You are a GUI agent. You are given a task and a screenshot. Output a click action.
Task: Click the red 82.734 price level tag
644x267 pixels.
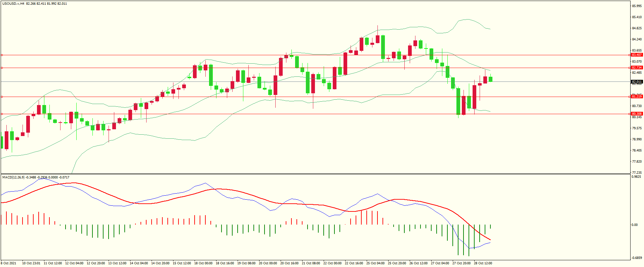[x=637, y=68]
